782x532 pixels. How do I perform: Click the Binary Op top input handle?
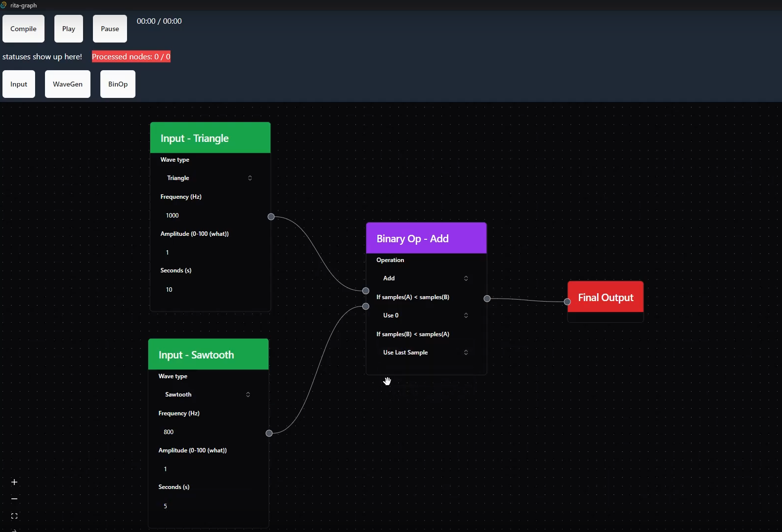pos(366,291)
